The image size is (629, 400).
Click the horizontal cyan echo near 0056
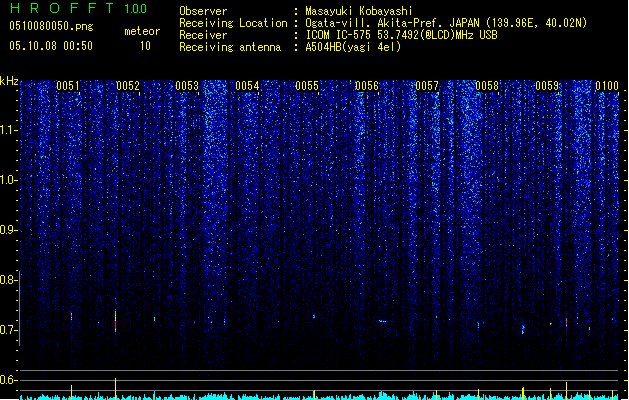click(383, 321)
